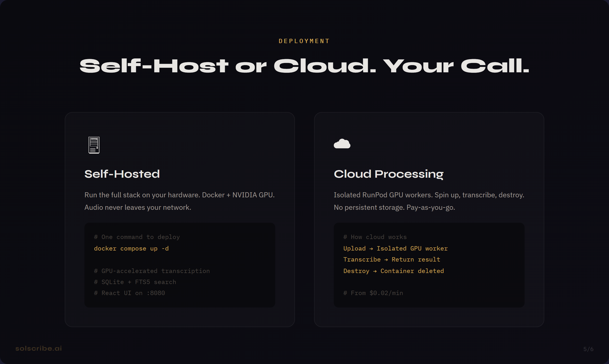Click the solscribe.ai footer link
The image size is (609, 364).
[39, 348]
